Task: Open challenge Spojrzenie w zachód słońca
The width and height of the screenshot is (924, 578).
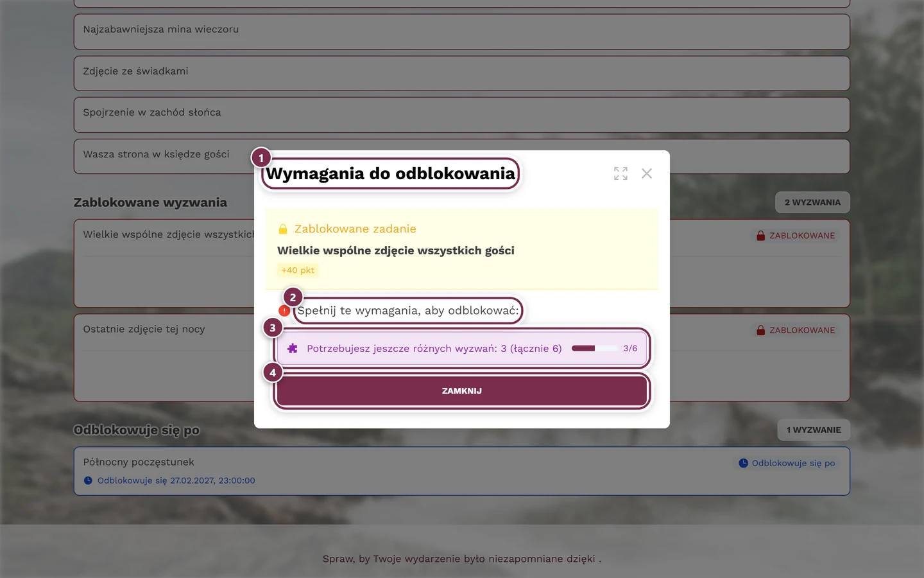Action: pyautogui.click(x=462, y=115)
